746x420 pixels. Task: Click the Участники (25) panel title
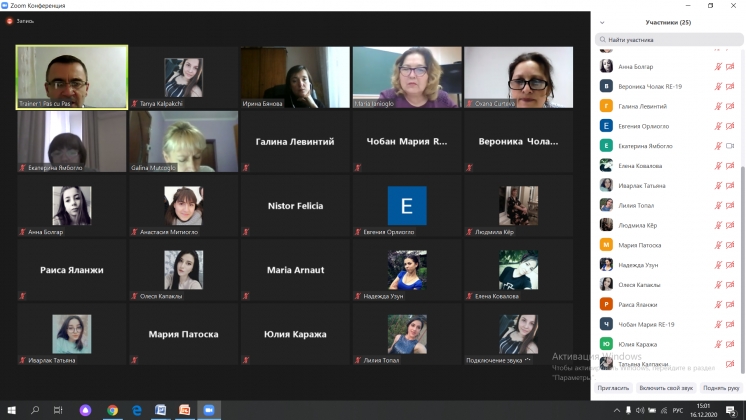click(x=668, y=22)
